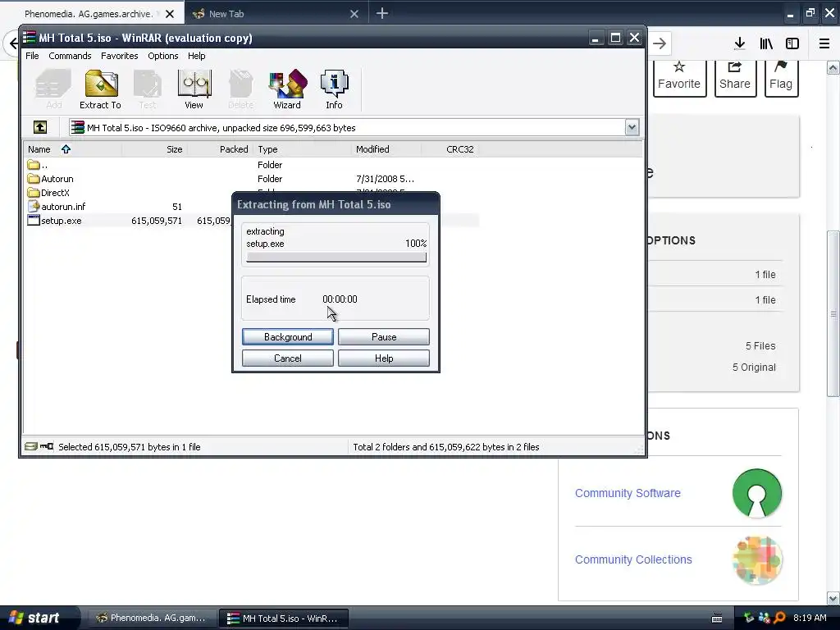Cancel the extraction

(288, 358)
